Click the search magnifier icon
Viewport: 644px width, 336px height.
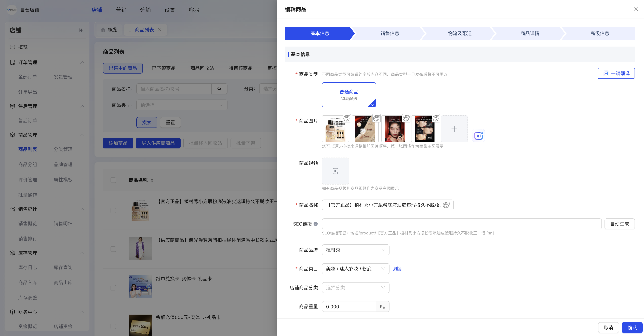click(219, 89)
